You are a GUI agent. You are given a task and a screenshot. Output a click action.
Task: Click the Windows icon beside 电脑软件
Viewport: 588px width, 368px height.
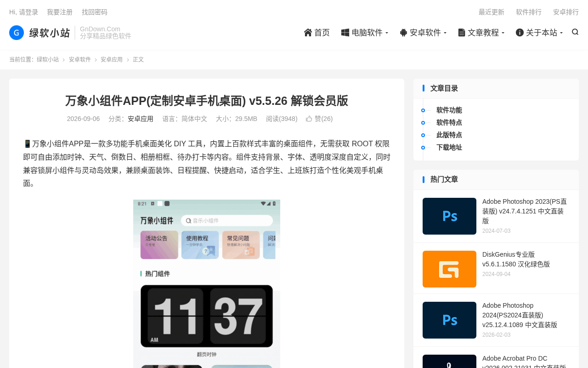coord(345,32)
